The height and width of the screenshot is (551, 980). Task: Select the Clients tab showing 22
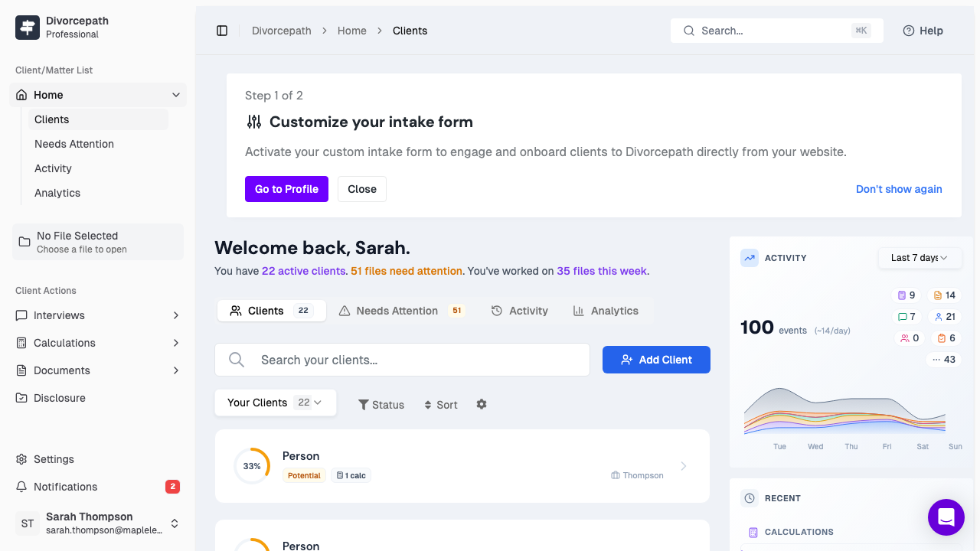pyautogui.click(x=272, y=311)
